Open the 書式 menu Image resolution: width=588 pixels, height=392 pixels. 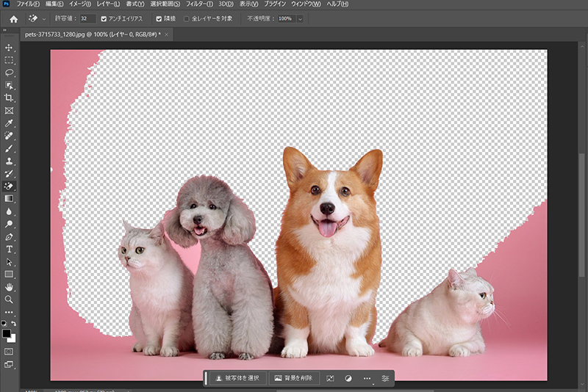[135, 4]
